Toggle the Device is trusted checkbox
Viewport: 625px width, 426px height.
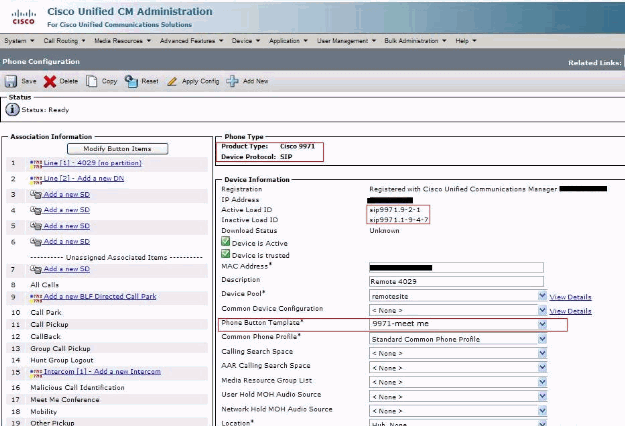coord(226,254)
